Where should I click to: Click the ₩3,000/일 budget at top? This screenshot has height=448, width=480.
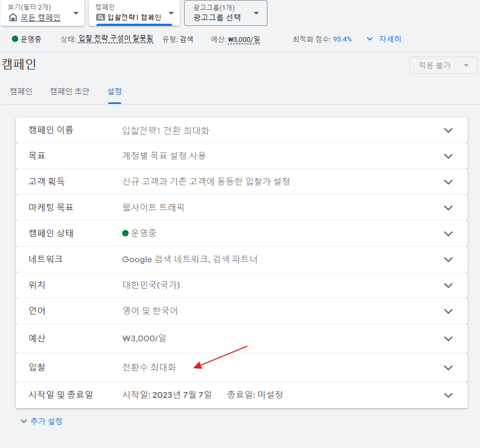coord(244,39)
